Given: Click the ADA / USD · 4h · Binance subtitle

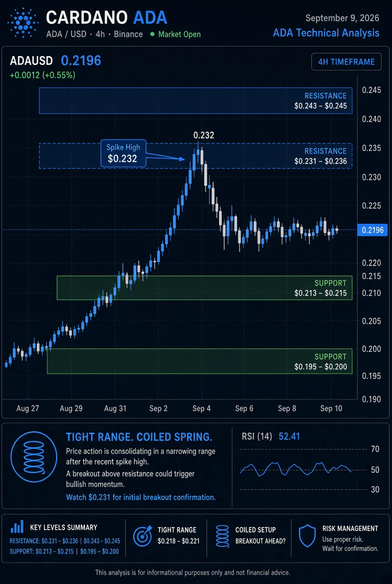Looking at the screenshot, I should pos(94,34).
